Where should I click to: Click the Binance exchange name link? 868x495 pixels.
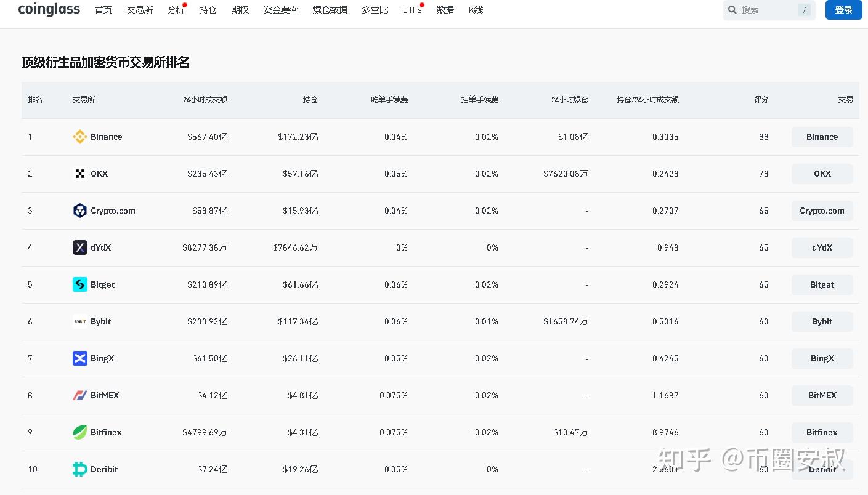107,137
